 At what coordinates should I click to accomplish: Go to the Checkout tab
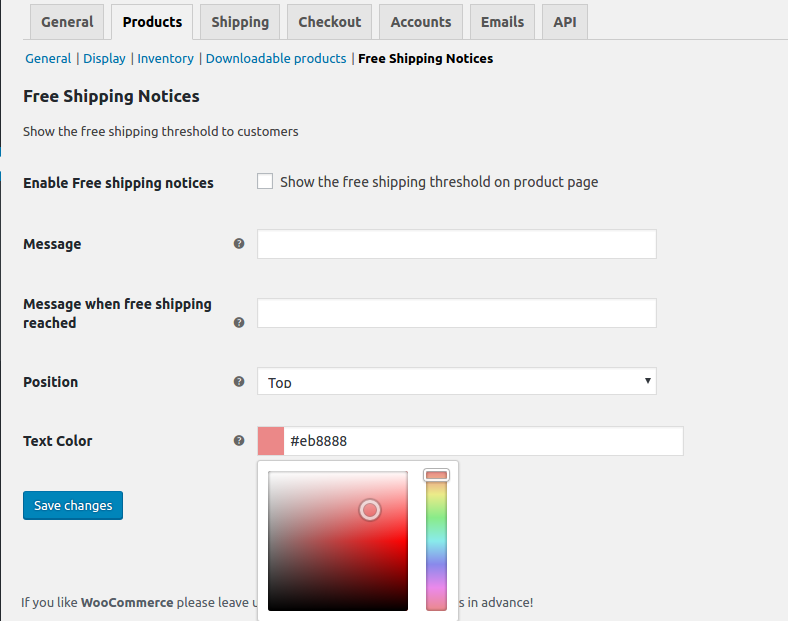coord(329,22)
